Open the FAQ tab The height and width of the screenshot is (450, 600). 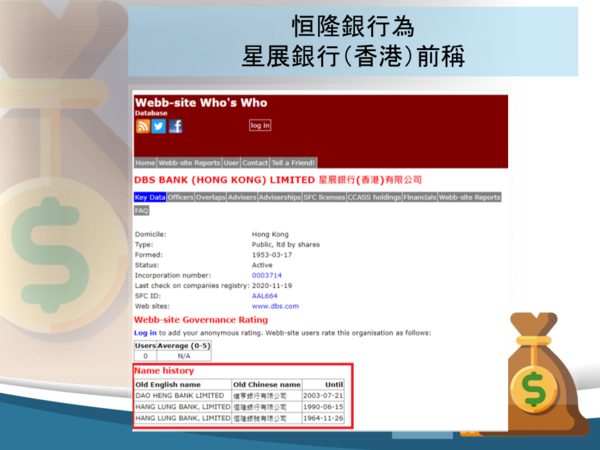coord(142,211)
